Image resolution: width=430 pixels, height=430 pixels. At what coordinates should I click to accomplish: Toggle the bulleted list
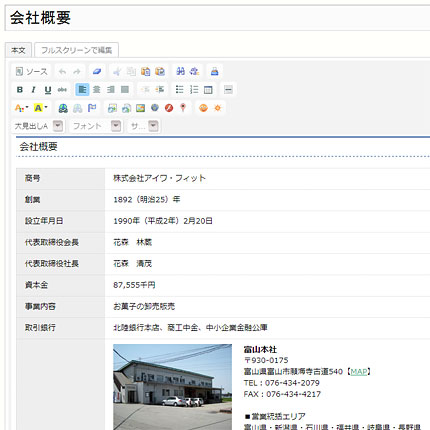pyautogui.click(x=180, y=89)
